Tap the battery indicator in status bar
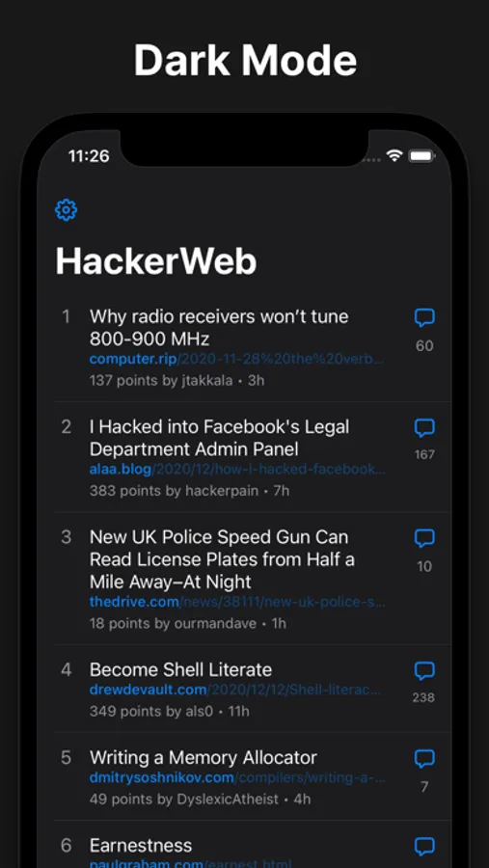Image resolution: width=489 pixels, height=868 pixels. 421,156
